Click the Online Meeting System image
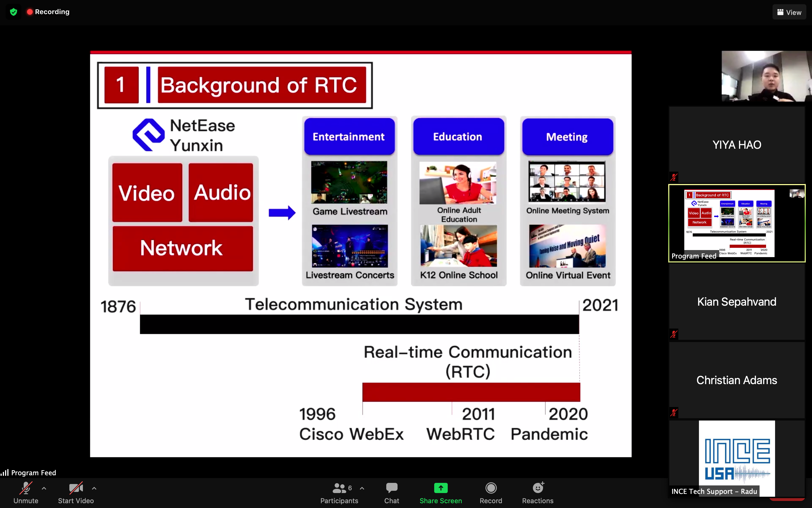812x508 pixels. tap(567, 182)
